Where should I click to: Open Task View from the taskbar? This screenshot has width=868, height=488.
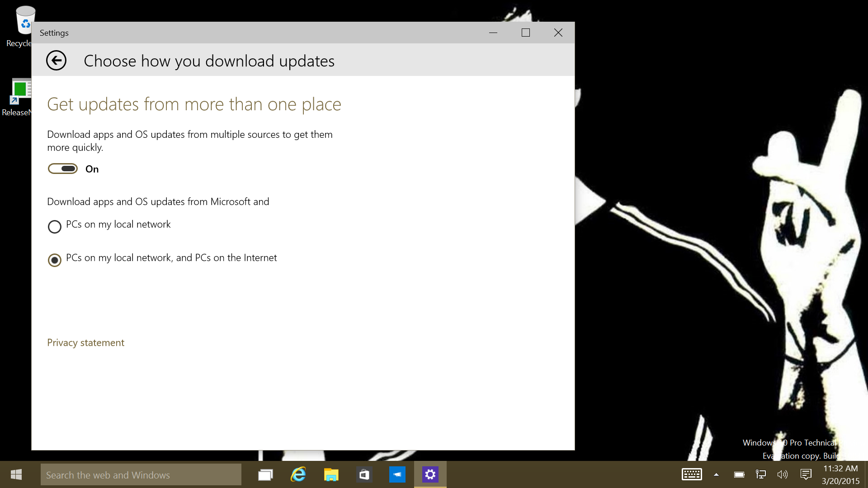pos(265,475)
